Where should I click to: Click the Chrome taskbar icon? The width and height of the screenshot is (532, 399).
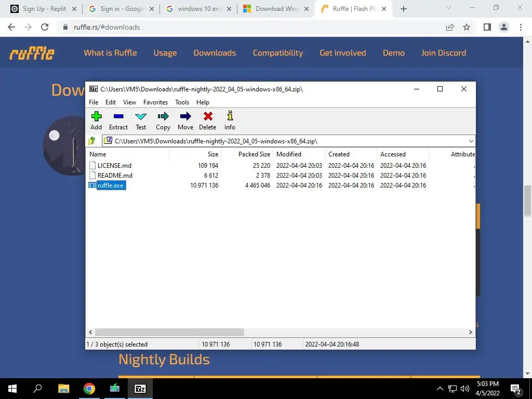(89, 389)
